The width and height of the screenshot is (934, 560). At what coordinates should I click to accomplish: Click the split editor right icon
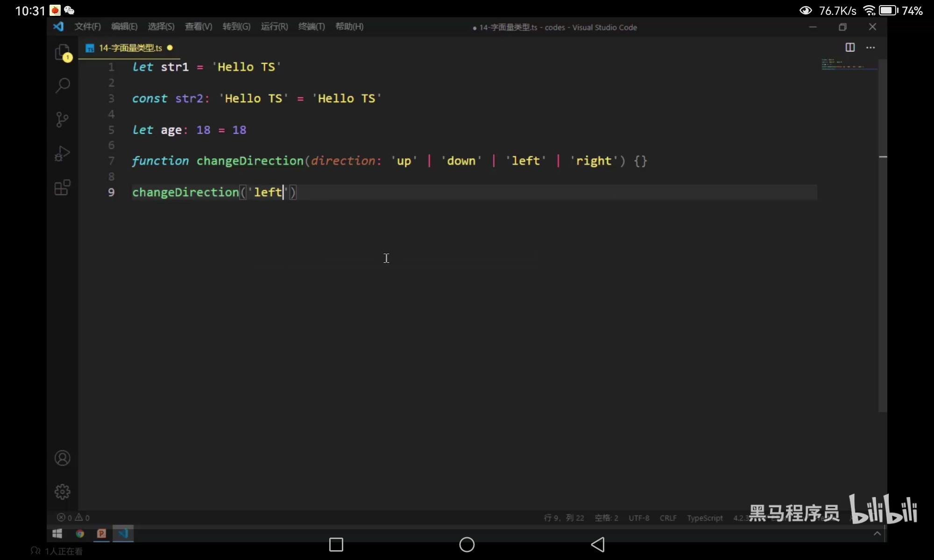(x=850, y=48)
